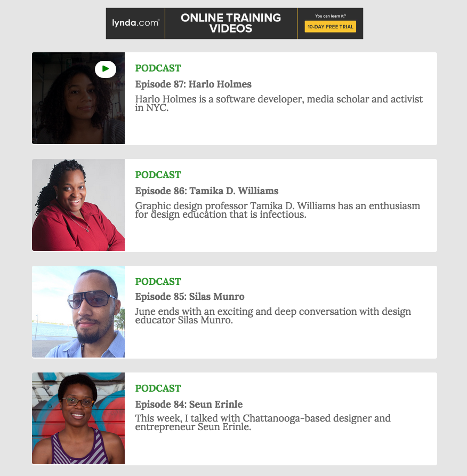The image size is (467, 476).
Task: Click the graphic design professor description text
Action: tap(277, 210)
